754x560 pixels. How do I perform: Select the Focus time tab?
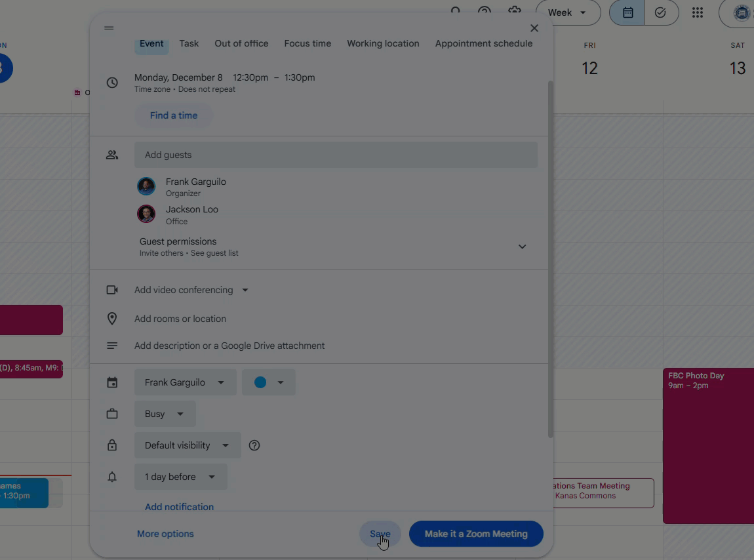308,43
